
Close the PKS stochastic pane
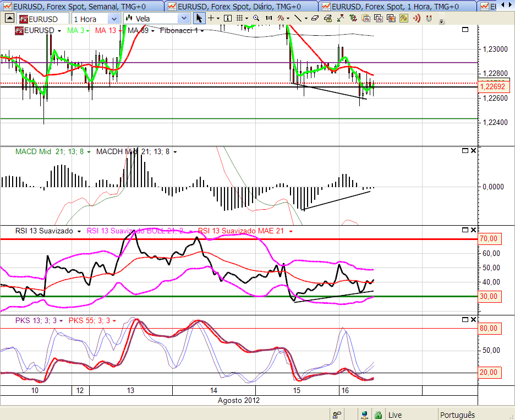pyautogui.click(x=473, y=319)
